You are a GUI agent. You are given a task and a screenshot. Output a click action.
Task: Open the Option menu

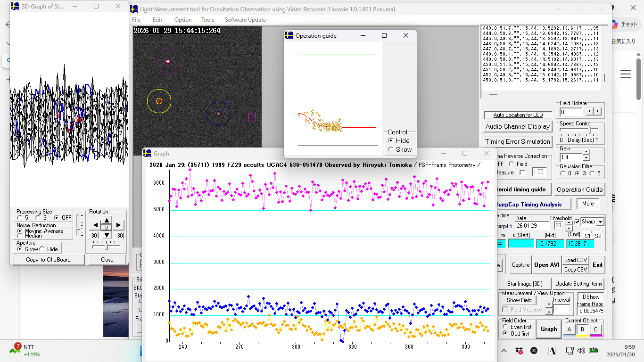tap(183, 20)
